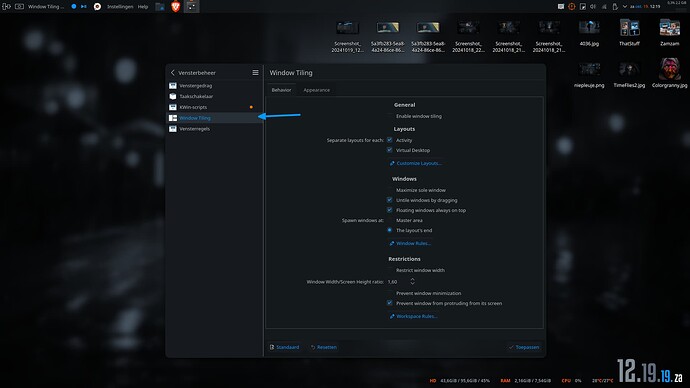Select Window Tiling sidebar entry
690x388 pixels.
click(215, 118)
